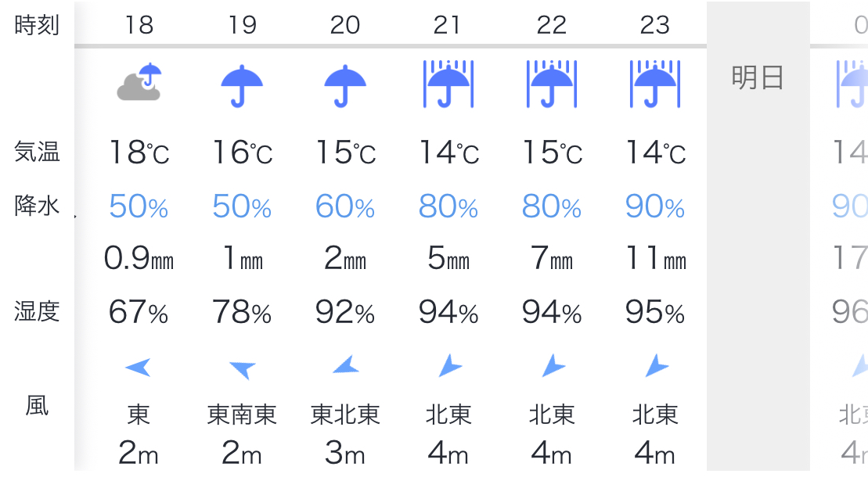Select the 23 o'clock hour header
This screenshot has width=868, height=488.
coord(655,25)
